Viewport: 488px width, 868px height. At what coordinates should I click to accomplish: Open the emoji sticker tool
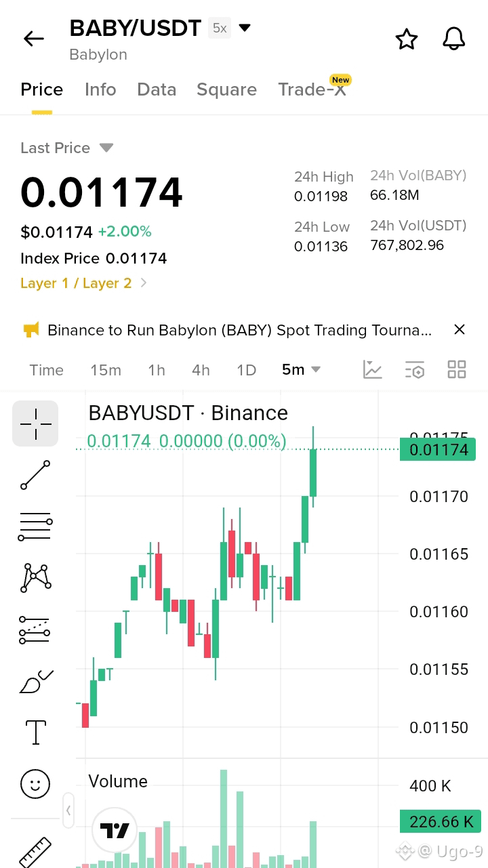(x=35, y=784)
